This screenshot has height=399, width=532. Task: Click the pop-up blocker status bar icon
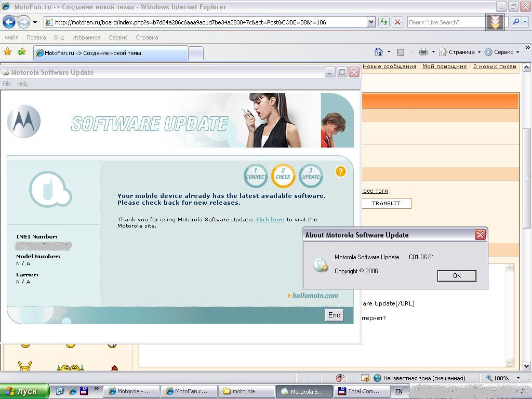click(340, 378)
